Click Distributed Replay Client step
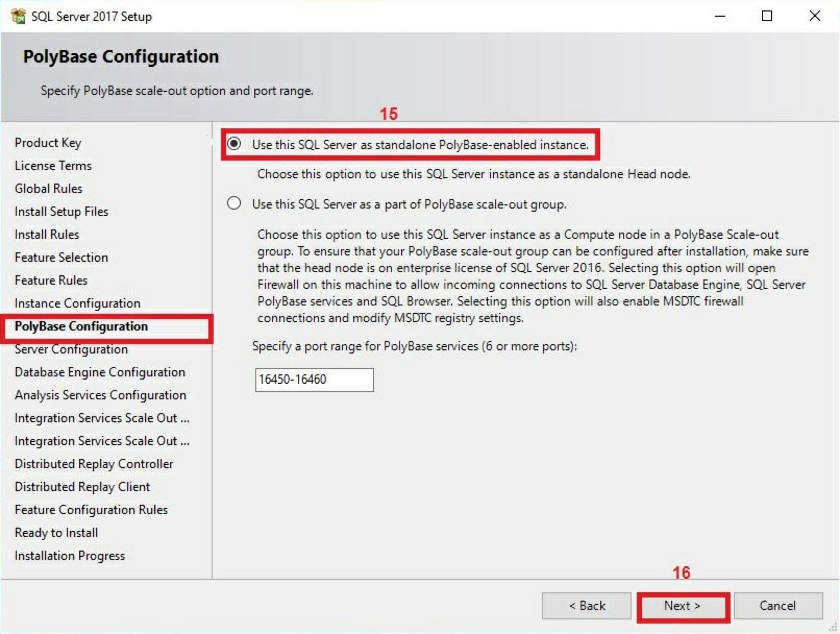Image resolution: width=840 pixels, height=634 pixels. click(x=82, y=487)
